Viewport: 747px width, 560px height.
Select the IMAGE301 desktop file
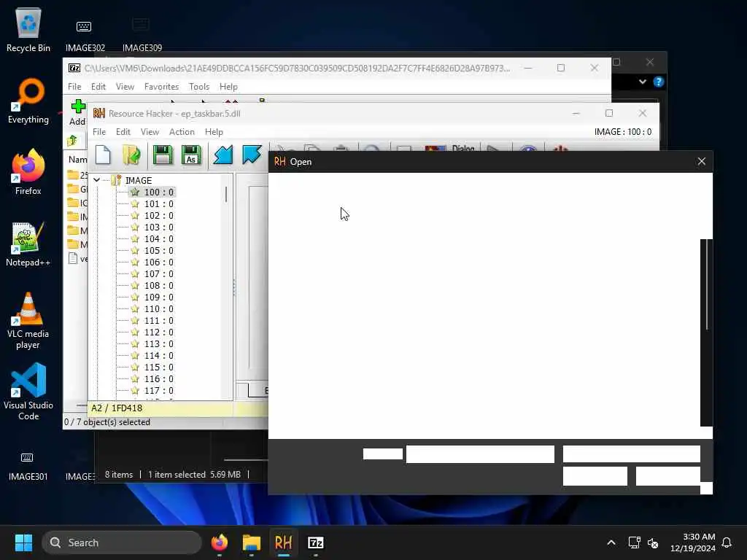[28, 467]
